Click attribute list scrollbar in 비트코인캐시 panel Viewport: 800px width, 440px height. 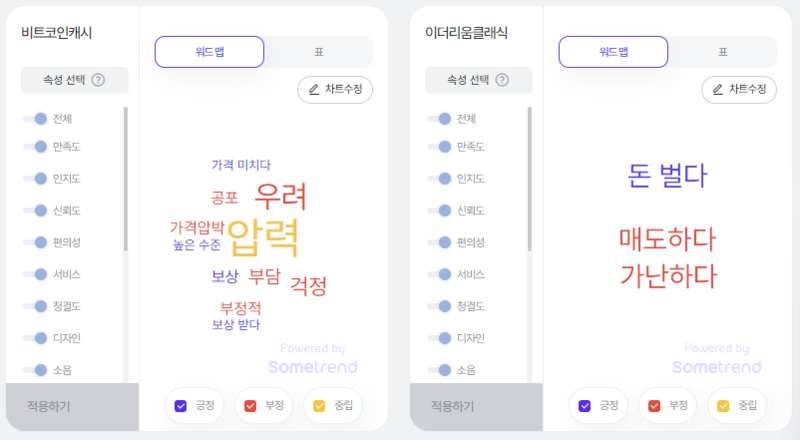pyautogui.click(x=125, y=180)
